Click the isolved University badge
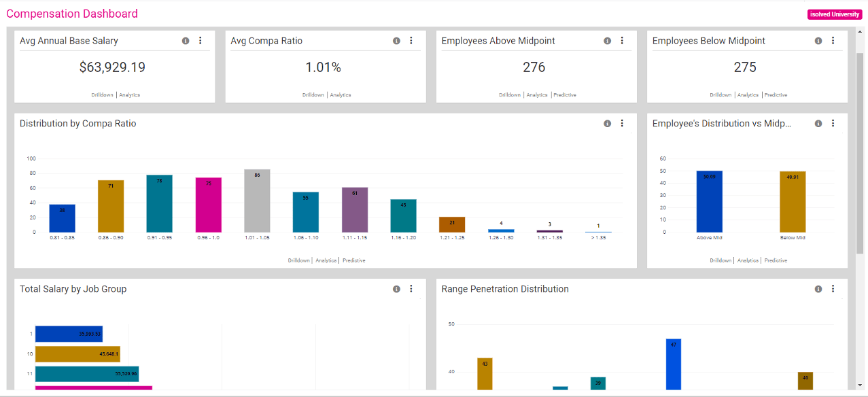The image size is (868, 397). [x=835, y=14]
